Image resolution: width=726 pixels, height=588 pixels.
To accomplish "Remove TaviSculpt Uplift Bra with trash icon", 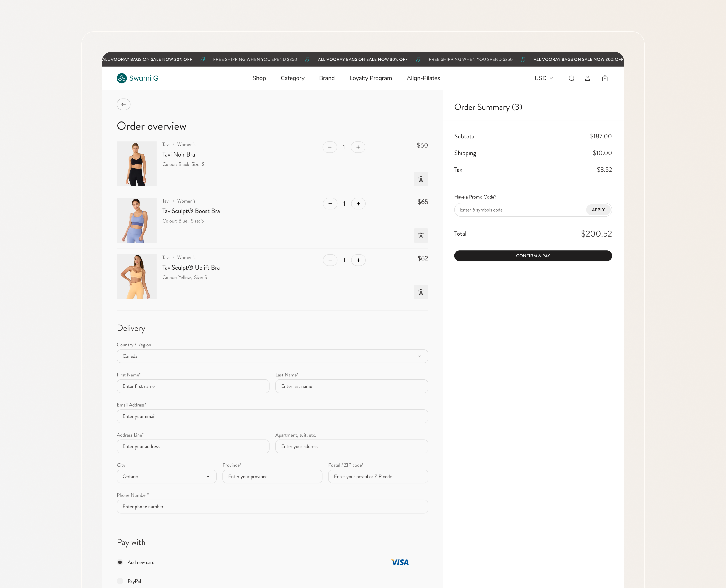I will click(x=421, y=292).
